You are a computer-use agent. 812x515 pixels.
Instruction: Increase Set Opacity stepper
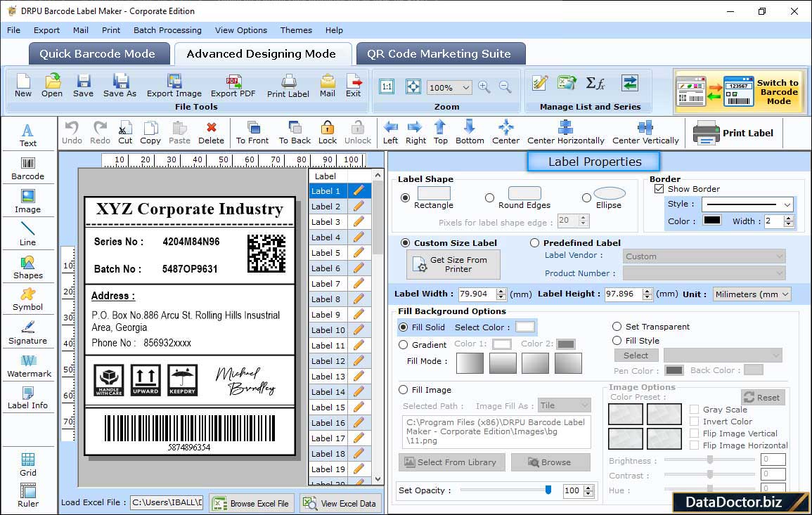588,488
